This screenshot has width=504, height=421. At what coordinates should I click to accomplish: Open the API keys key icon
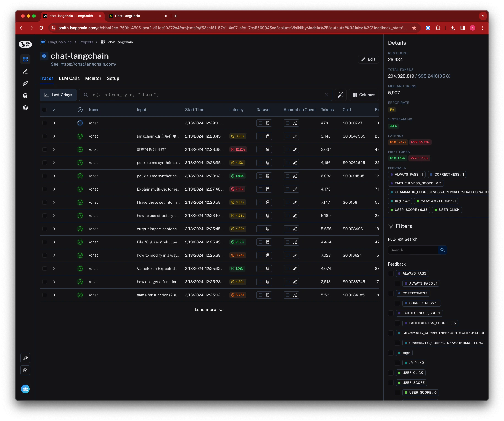pyautogui.click(x=25, y=358)
